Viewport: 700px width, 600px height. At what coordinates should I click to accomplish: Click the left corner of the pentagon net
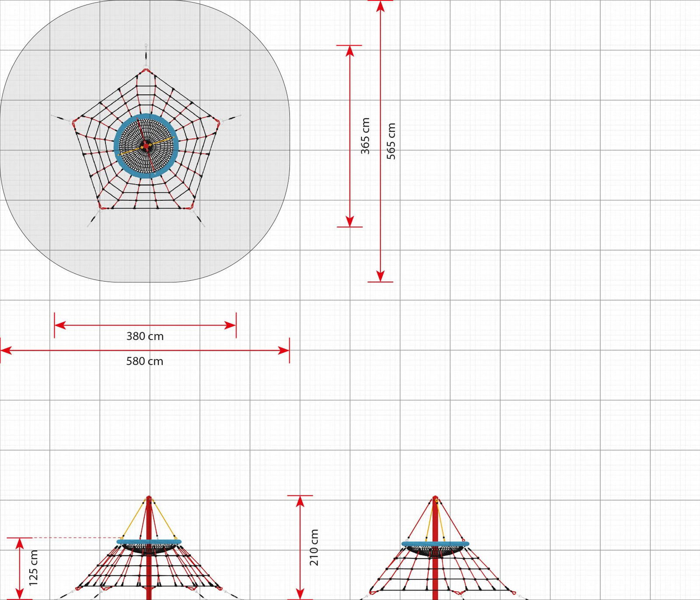74,121
